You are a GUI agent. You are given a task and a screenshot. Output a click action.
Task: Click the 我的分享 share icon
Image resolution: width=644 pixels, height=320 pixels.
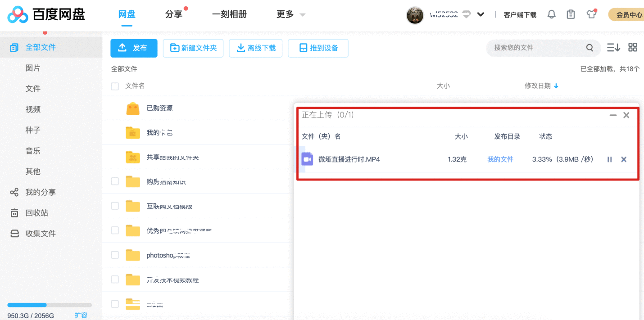click(14, 192)
